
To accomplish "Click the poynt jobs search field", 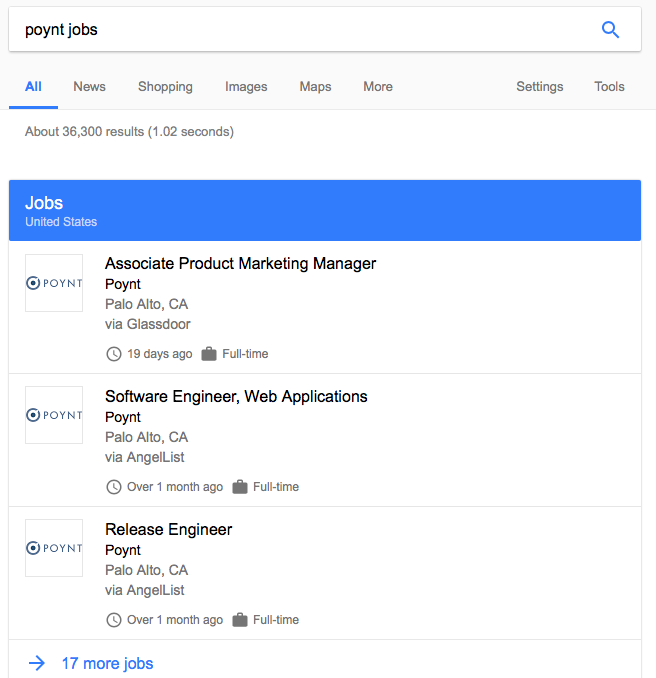I will pos(303,29).
